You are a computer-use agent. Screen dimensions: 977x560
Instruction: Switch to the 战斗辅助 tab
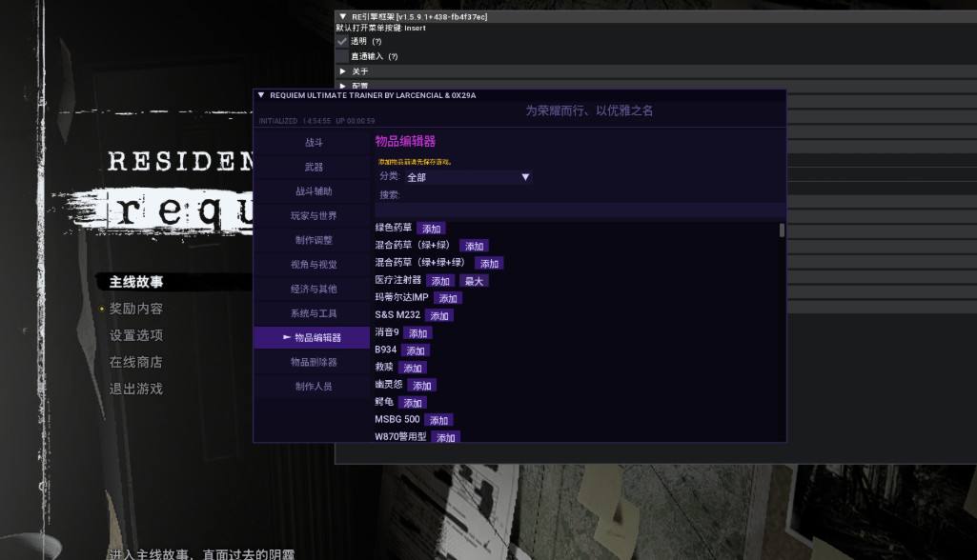[313, 191]
